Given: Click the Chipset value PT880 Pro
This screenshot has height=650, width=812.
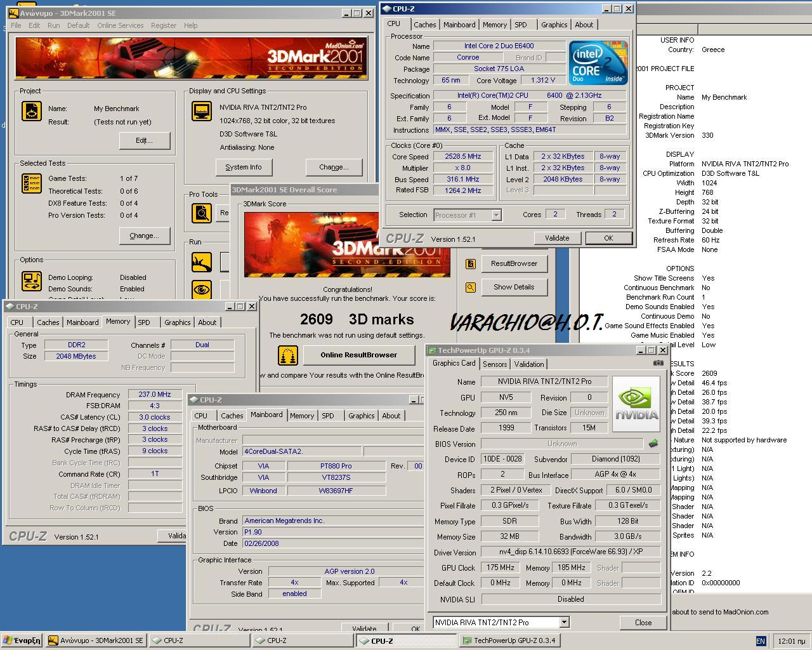Looking at the screenshot, I should 336,466.
